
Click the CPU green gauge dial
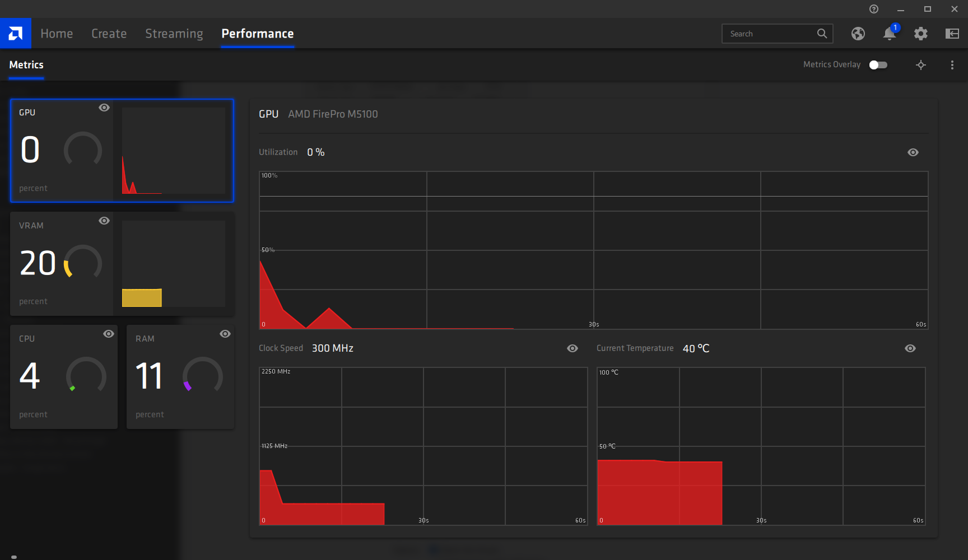pos(86,375)
